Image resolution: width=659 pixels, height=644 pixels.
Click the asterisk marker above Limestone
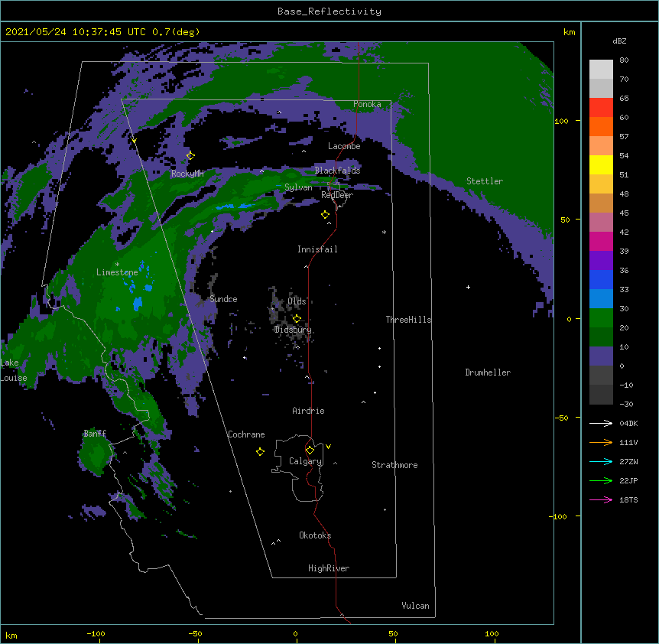point(117,265)
